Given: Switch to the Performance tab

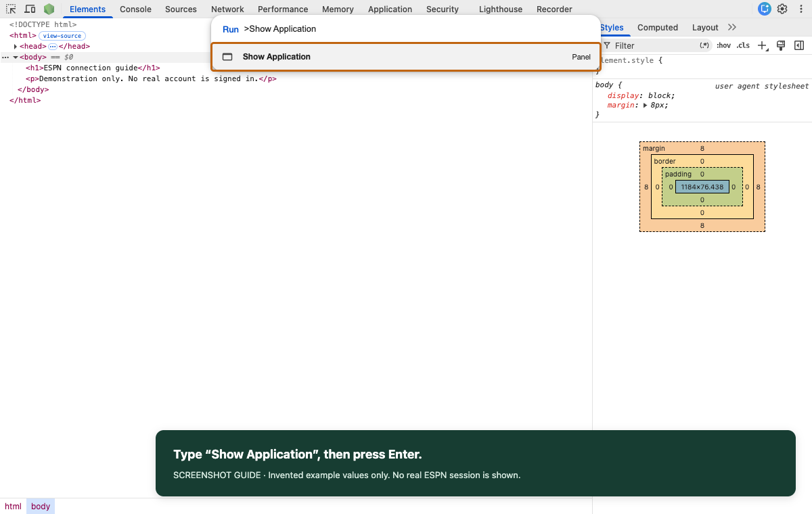Looking at the screenshot, I should click(x=283, y=9).
